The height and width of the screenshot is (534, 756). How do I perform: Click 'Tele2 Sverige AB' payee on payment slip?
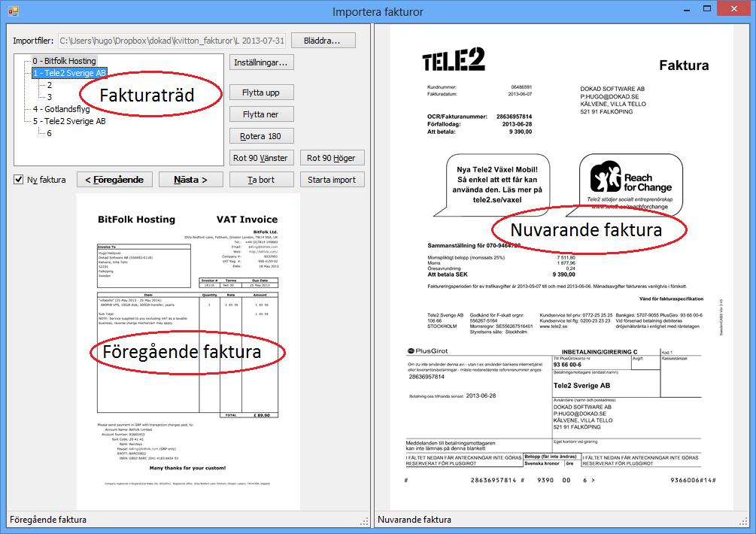[x=581, y=386]
